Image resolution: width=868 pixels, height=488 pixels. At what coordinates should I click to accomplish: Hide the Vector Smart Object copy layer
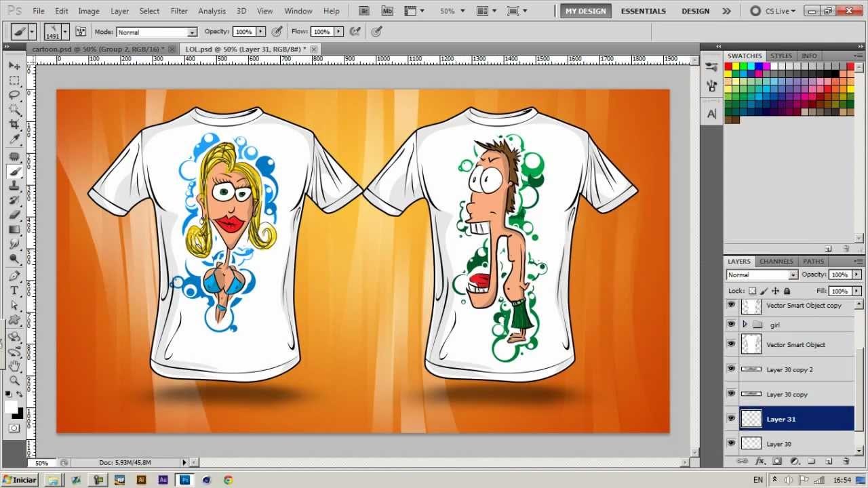click(x=731, y=306)
